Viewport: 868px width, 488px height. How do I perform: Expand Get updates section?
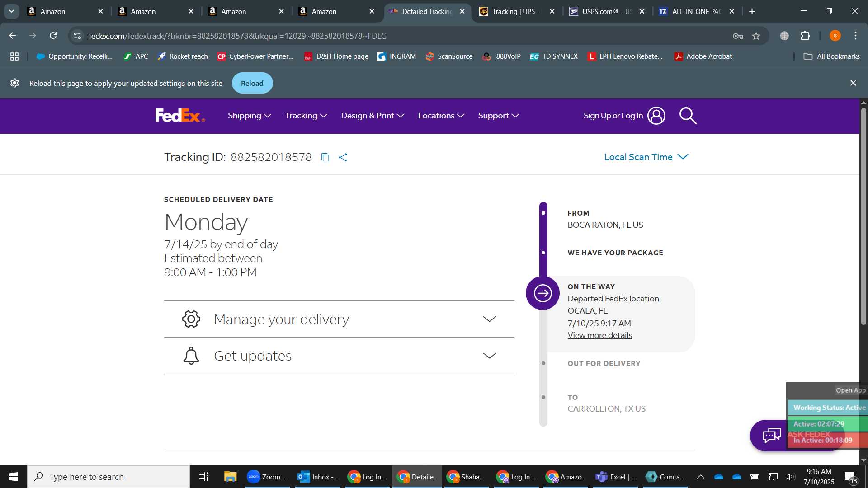tap(339, 356)
